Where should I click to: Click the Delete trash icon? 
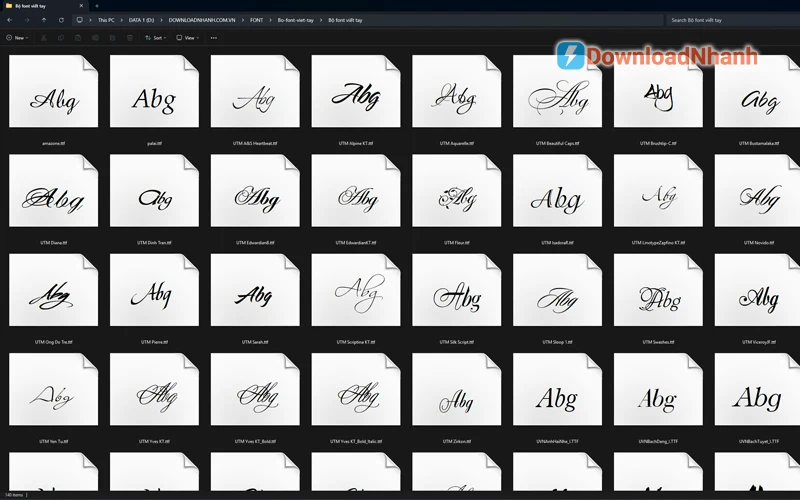tap(130, 38)
